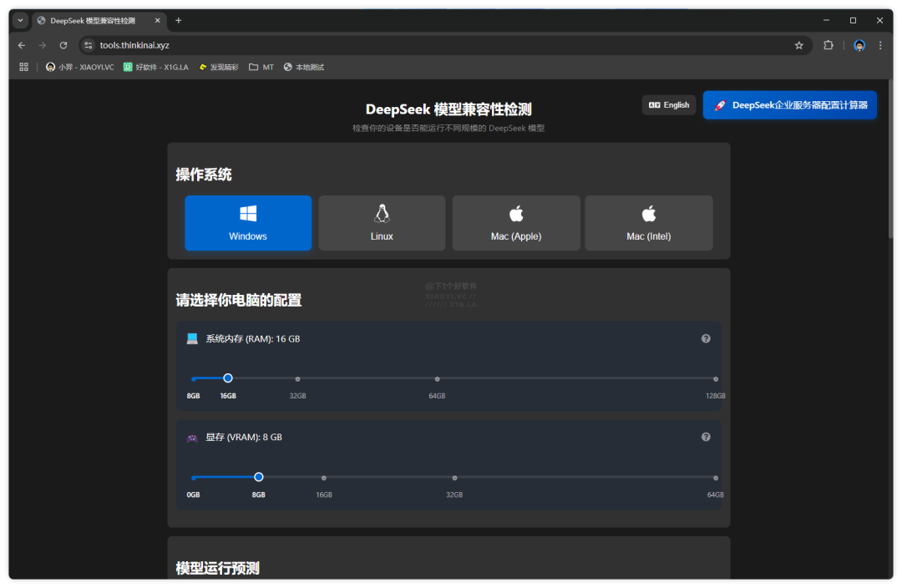Choose Mac (Intel) as operating system
The height and width of the screenshot is (588, 902).
[649, 223]
